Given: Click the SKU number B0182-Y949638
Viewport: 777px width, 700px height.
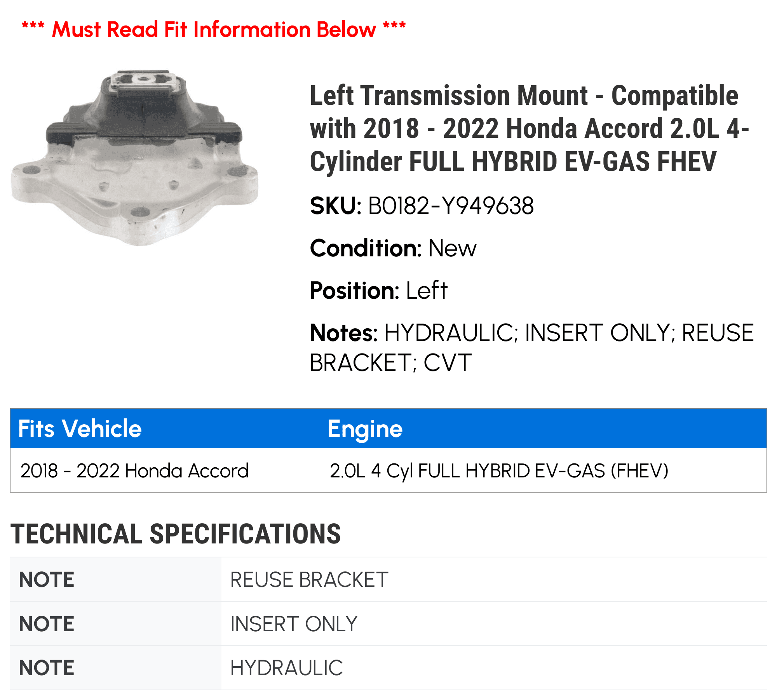Looking at the screenshot, I should [x=451, y=205].
